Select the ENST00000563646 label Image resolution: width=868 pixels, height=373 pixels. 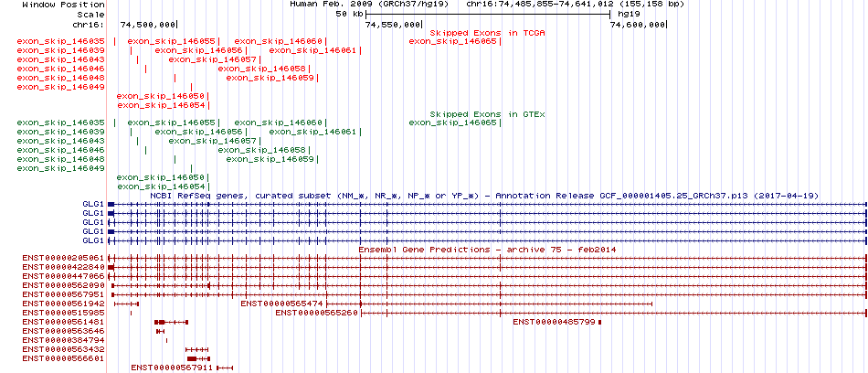pos(63,331)
